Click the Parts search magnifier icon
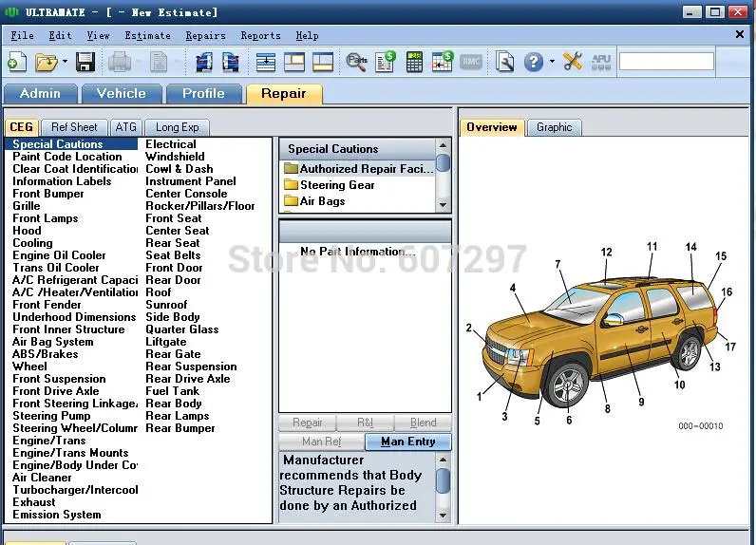The width and height of the screenshot is (756, 545). coord(356,62)
